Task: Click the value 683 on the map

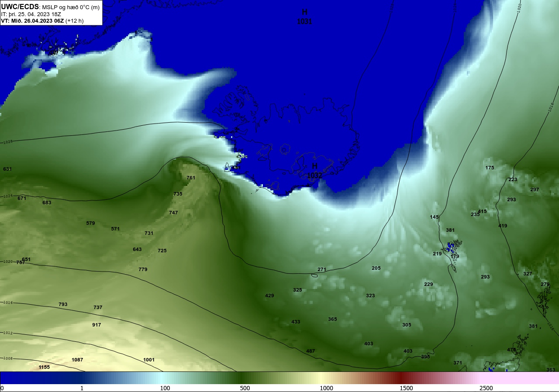Action: pyautogui.click(x=47, y=203)
